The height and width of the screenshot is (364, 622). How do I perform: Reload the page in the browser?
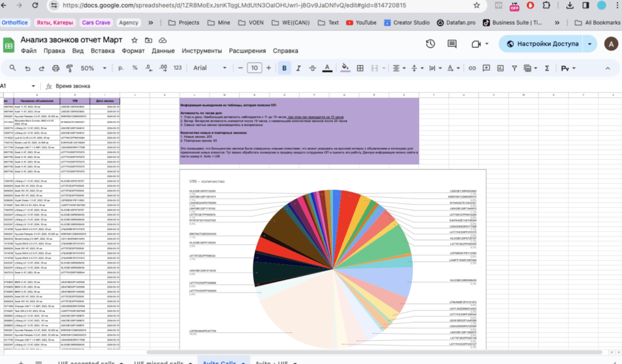coord(35,6)
